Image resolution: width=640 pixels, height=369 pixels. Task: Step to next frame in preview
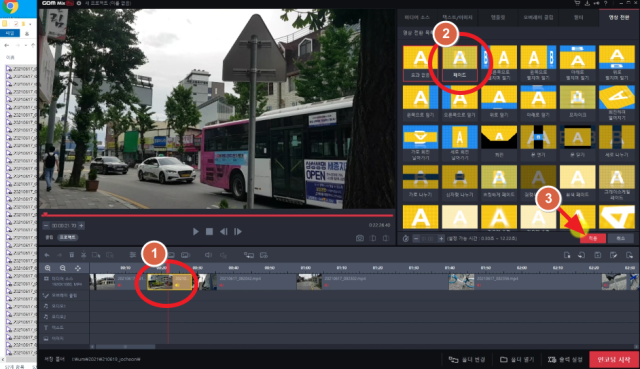(238, 231)
